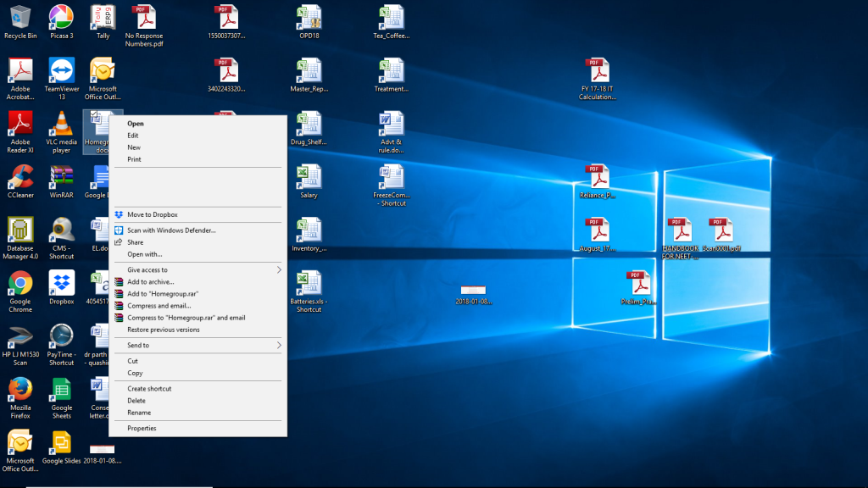The height and width of the screenshot is (488, 868).
Task: Select the Prelim_Pra PDF icon
Action: pyautogui.click(x=638, y=288)
